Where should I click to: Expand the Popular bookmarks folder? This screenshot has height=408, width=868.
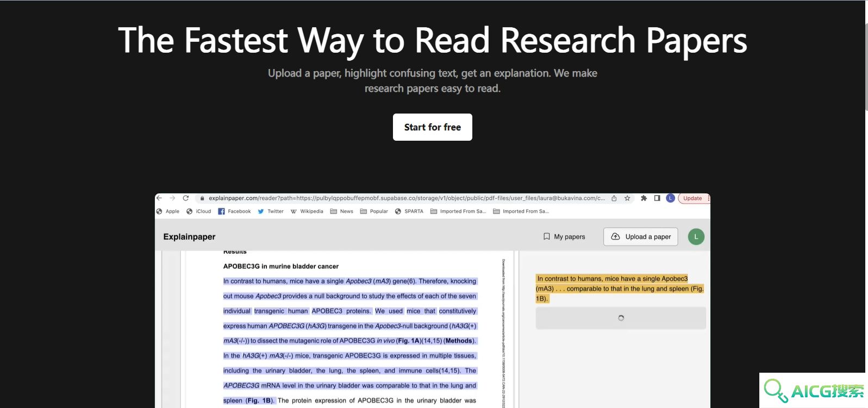pos(374,211)
